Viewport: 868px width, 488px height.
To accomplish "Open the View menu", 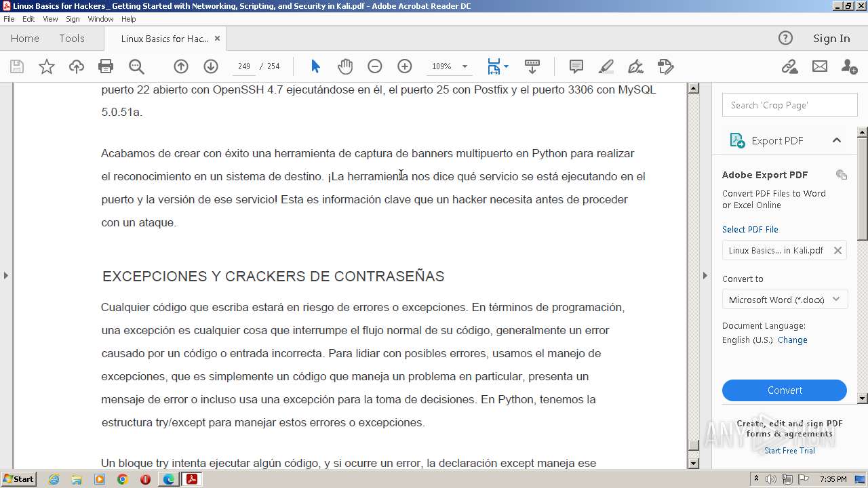I will (x=50, y=19).
